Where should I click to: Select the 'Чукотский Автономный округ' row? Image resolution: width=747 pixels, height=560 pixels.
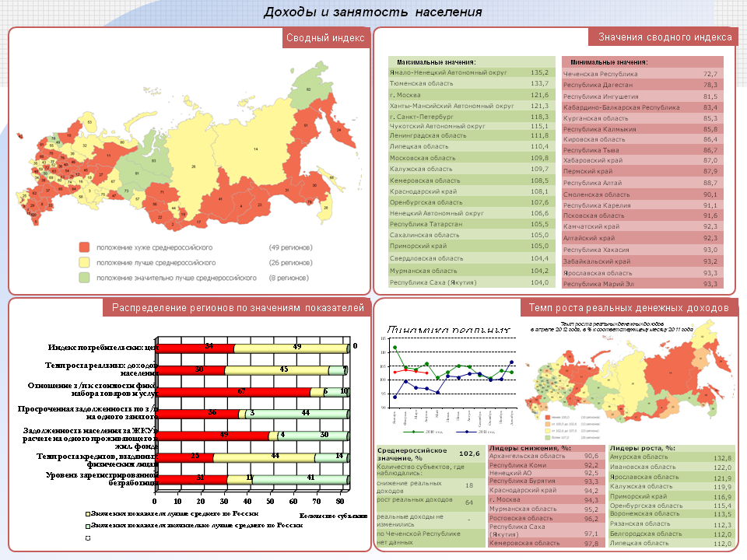(x=472, y=126)
